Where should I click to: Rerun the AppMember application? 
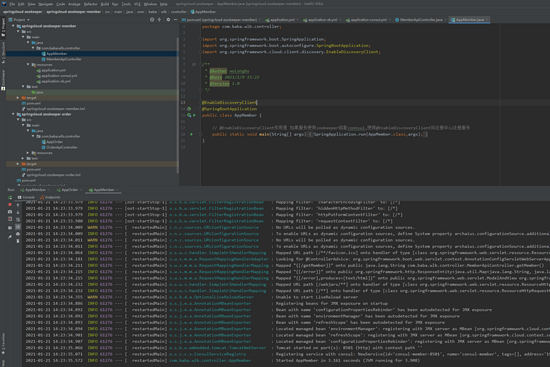(10, 198)
